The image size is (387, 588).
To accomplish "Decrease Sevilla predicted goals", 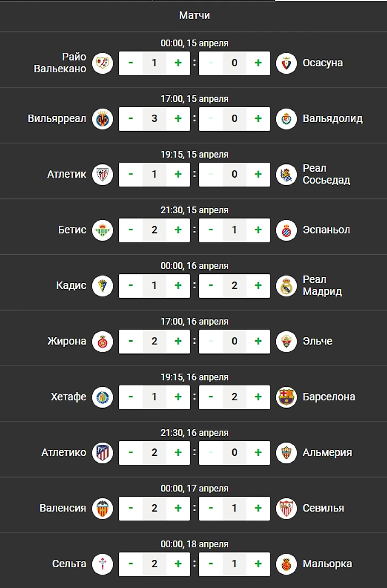I will point(211,508).
